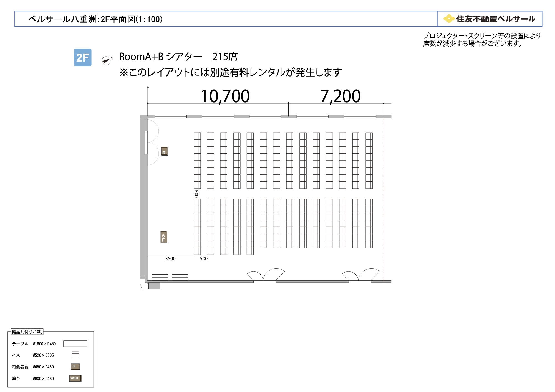Click the blue 2F floor badge
The image size is (555, 392).
pyautogui.click(x=82, y=57)
